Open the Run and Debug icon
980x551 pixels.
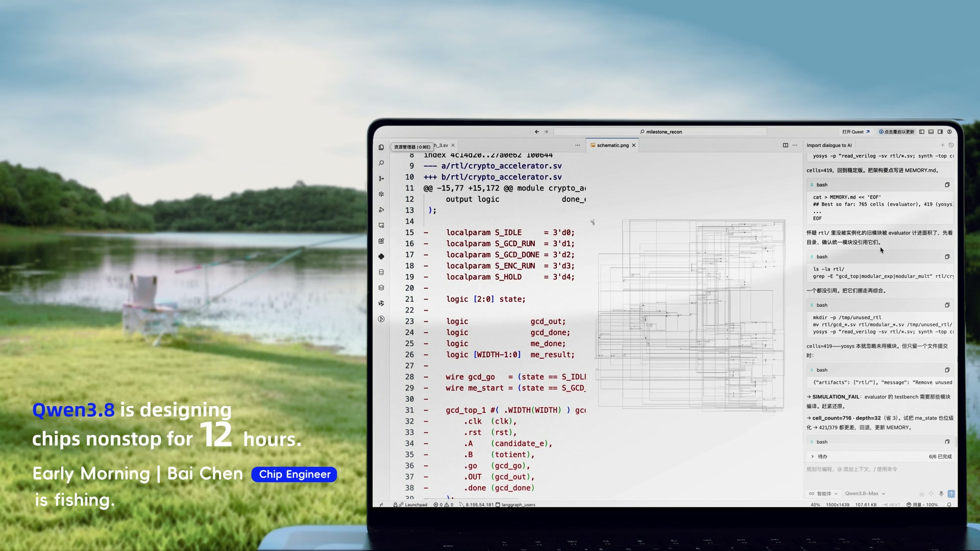(381, 210)
